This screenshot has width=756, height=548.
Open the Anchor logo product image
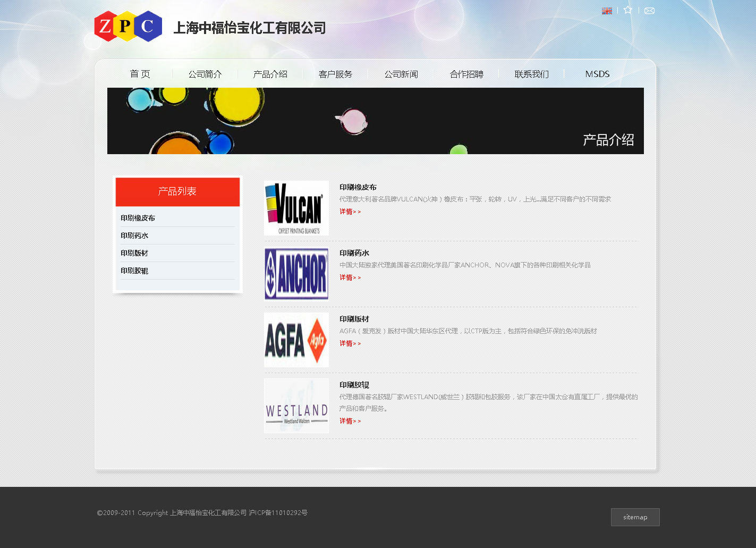pyautogui.click(x=296, y=274)
